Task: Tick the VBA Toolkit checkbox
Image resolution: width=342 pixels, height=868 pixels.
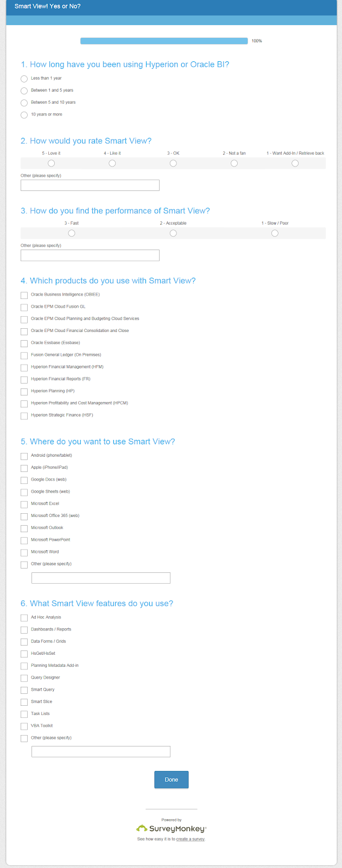Action: (x=24, y=726)
